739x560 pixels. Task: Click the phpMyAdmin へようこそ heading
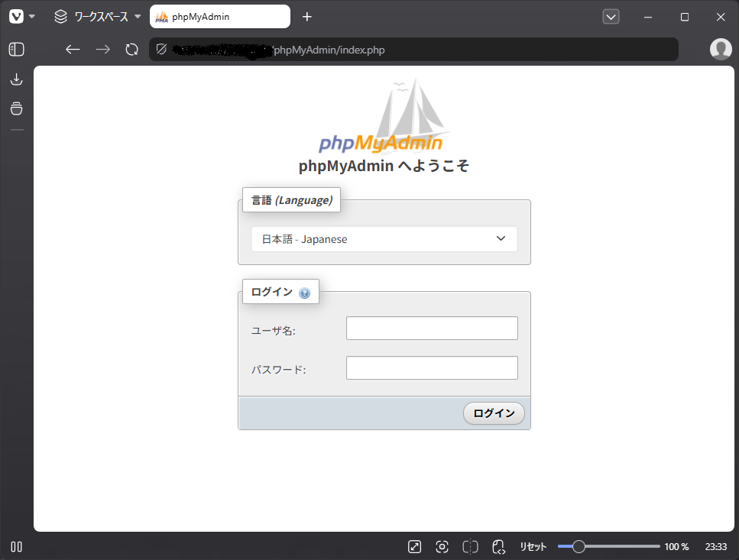[384, 166]
